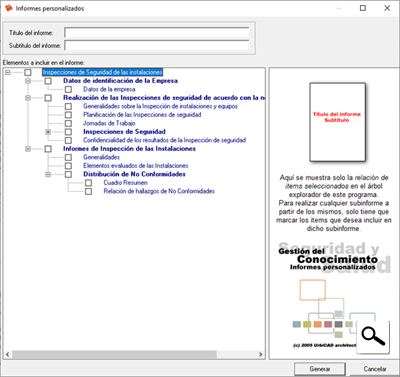Collapse the root Inspecciones de Seguridad de las instalaciones node

pos(8,72)
